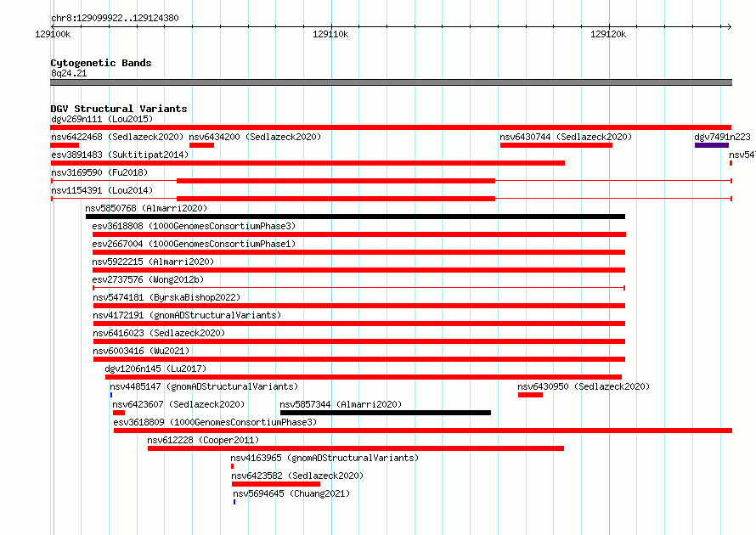Click the 129110k ruler tick label

coord(330,34)
